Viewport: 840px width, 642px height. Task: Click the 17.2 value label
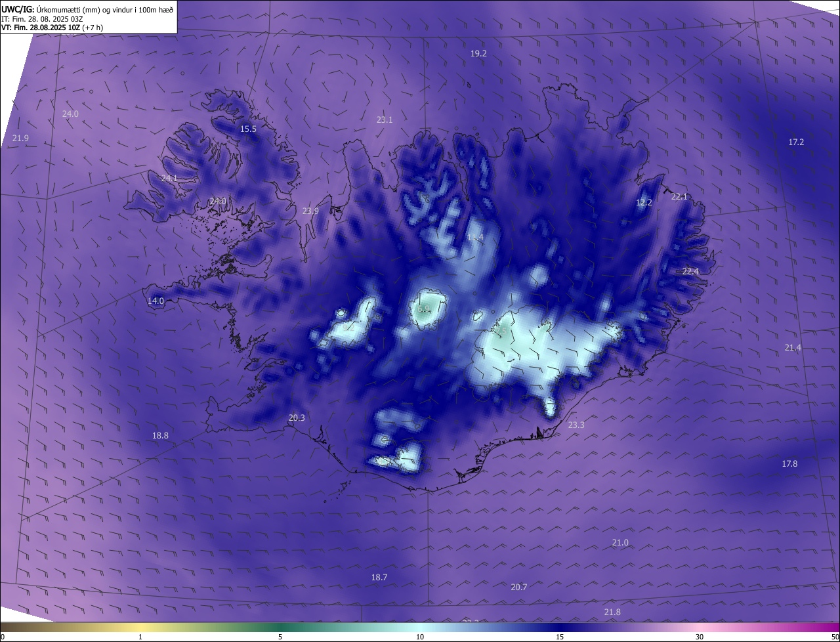tap(796, 142)
